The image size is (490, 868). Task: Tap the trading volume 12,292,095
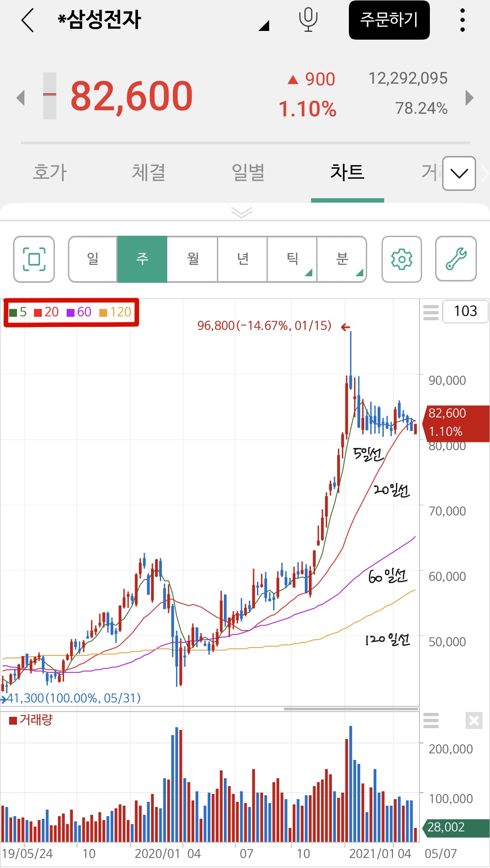[408, 78]
